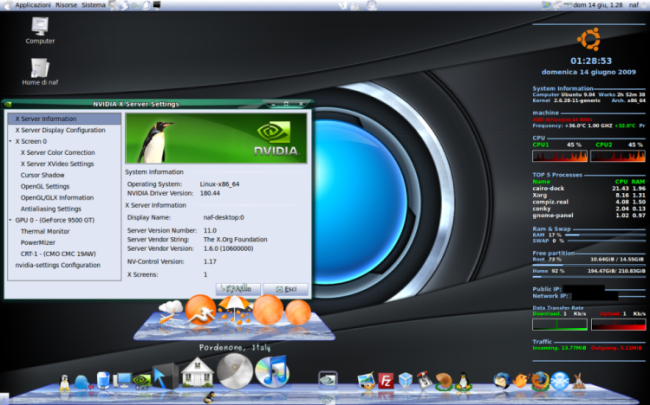Viewport: 650px width, 405px height.
Task: Open nvidia-settings Configuration page
Action: (58, 265)
